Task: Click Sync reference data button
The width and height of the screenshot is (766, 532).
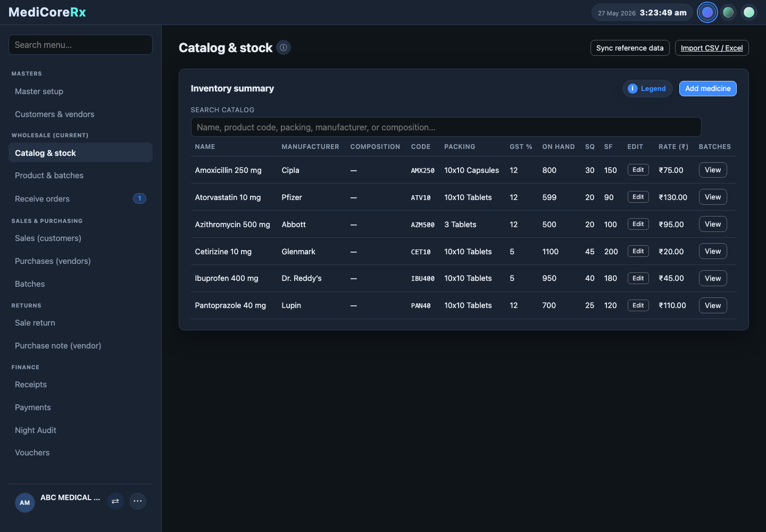Action: (x=630, y=48)
